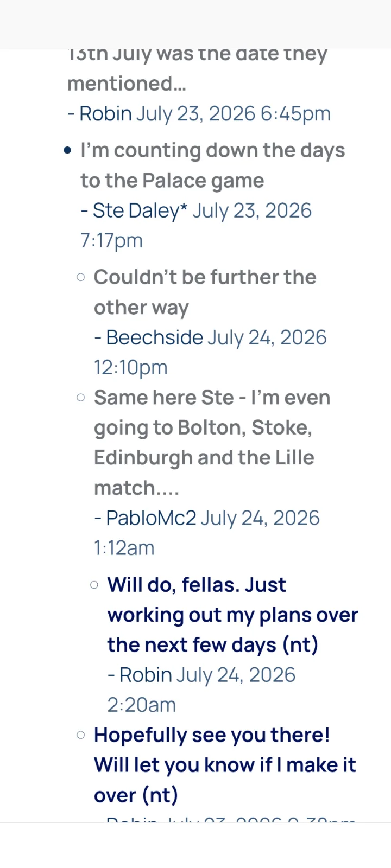View Beechside's author profile
This screenshot has width=391, height=868.
pyautogui.click(x=154, y=337)
